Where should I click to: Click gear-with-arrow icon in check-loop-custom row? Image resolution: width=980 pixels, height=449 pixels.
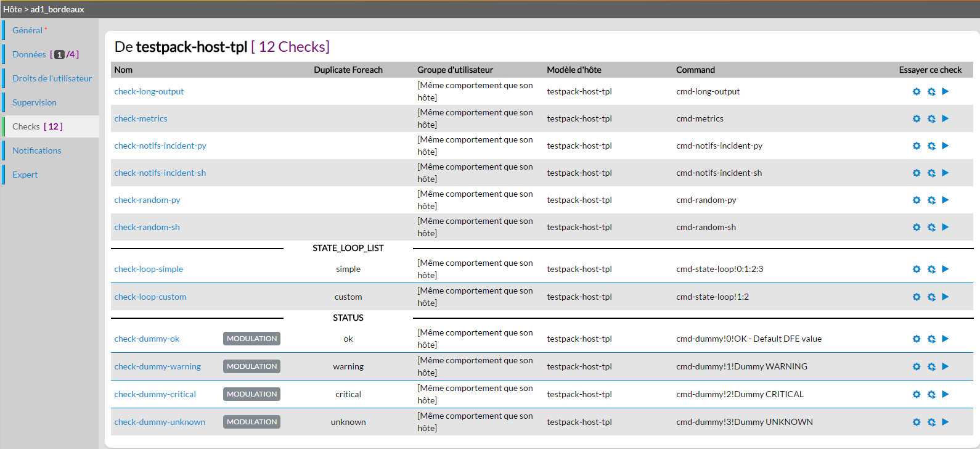[931, 297]
